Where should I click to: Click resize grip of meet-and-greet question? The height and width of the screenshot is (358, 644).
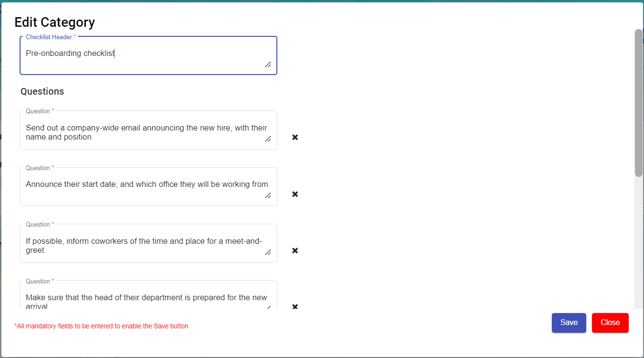point(268,252)
